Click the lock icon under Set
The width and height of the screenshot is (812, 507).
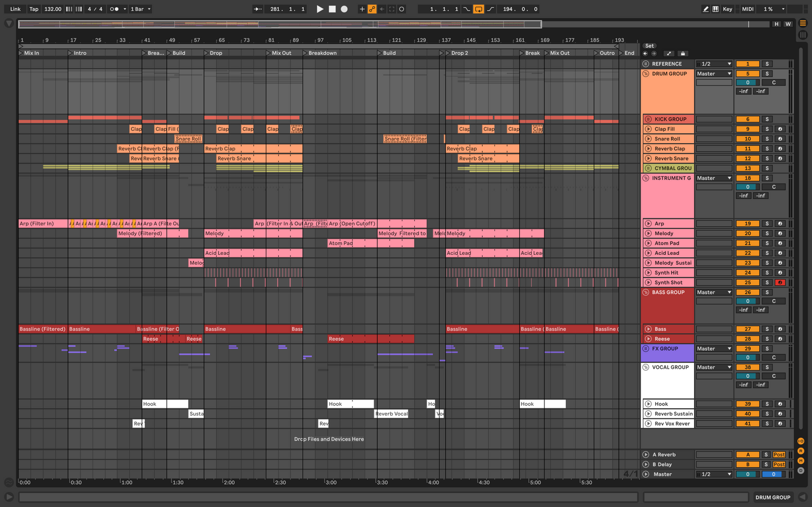[683, 53]
